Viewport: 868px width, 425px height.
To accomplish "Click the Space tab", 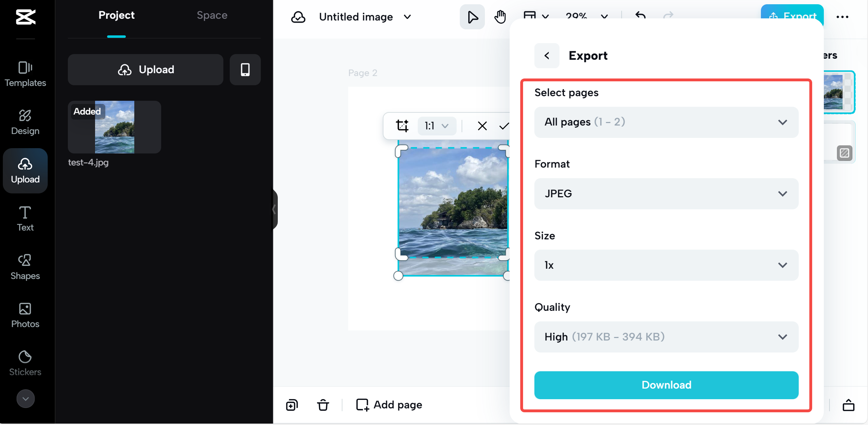I will tap(212, 15).
